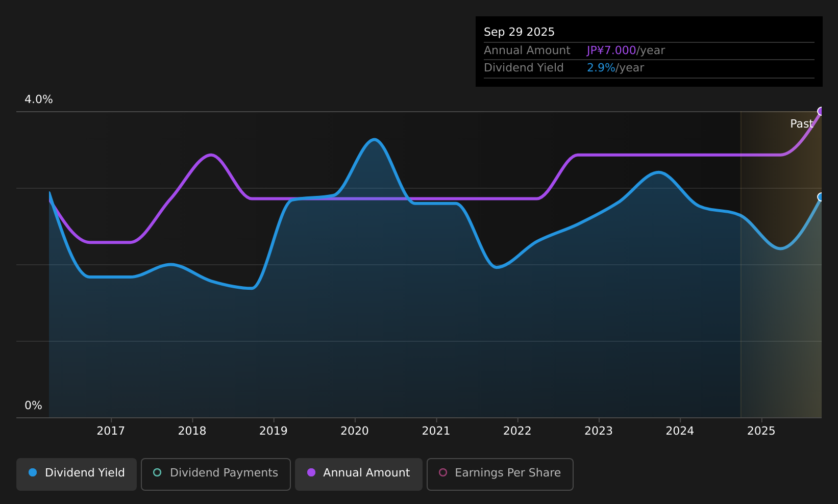Click the 'Past' label on chart

(801, 123)
